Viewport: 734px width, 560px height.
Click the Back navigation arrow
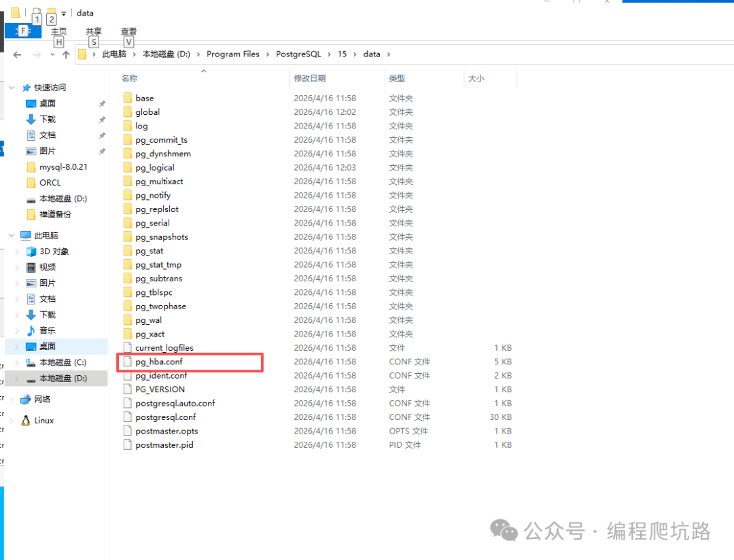click(x=18, y=54)
